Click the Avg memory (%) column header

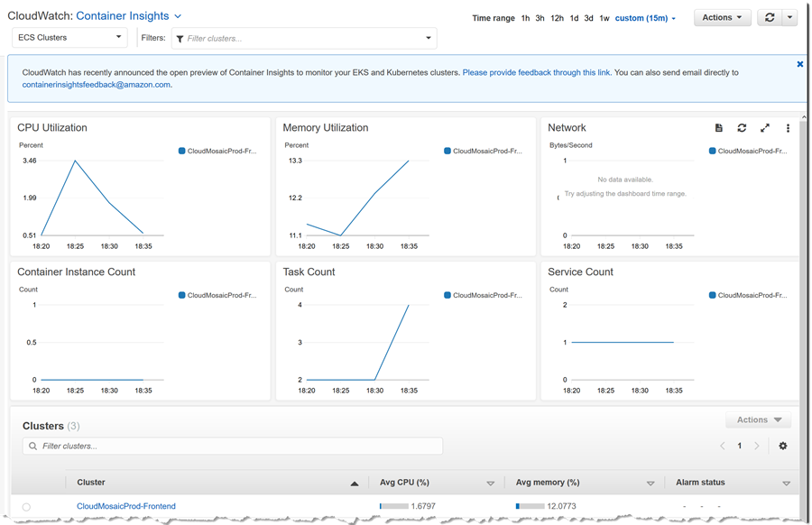click(x=548, y=482)
